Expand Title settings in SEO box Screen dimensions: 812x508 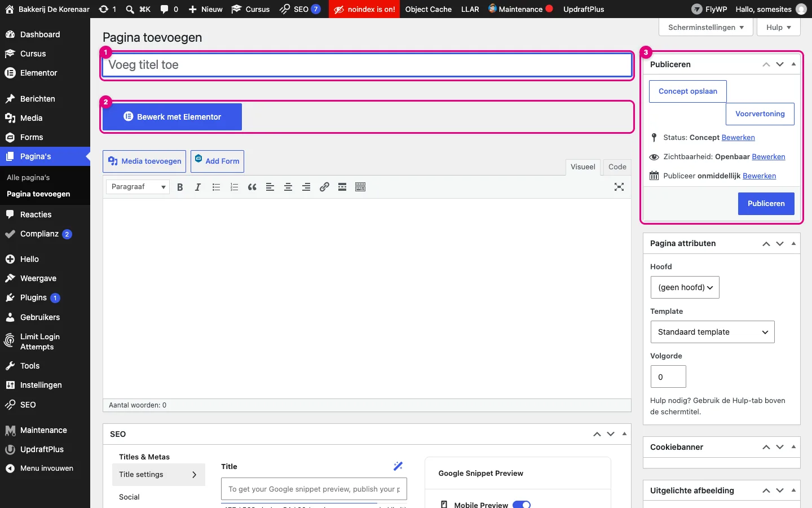158,475
